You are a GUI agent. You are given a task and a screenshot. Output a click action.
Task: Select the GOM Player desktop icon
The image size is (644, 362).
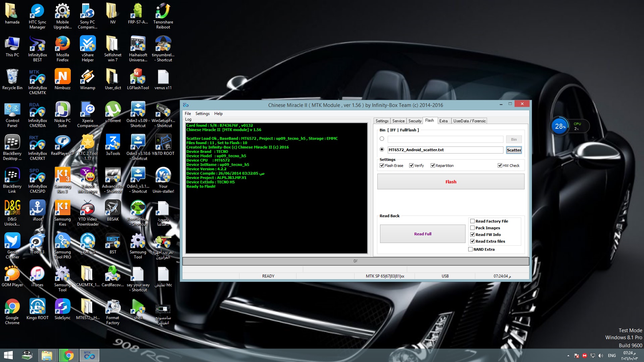pyautogui.click(x=12, y=277)
